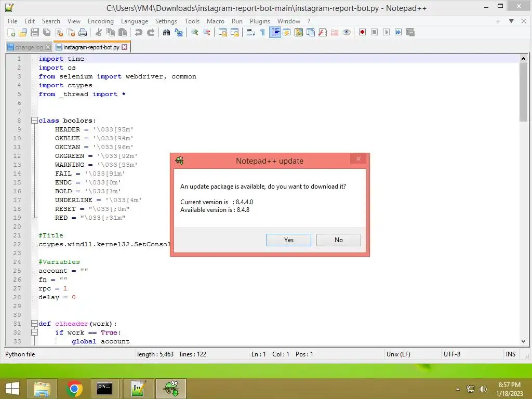The height and width of the screenshot is (399, 532).
Task: Save current recorded macro icon
Action: click(410, 32)
